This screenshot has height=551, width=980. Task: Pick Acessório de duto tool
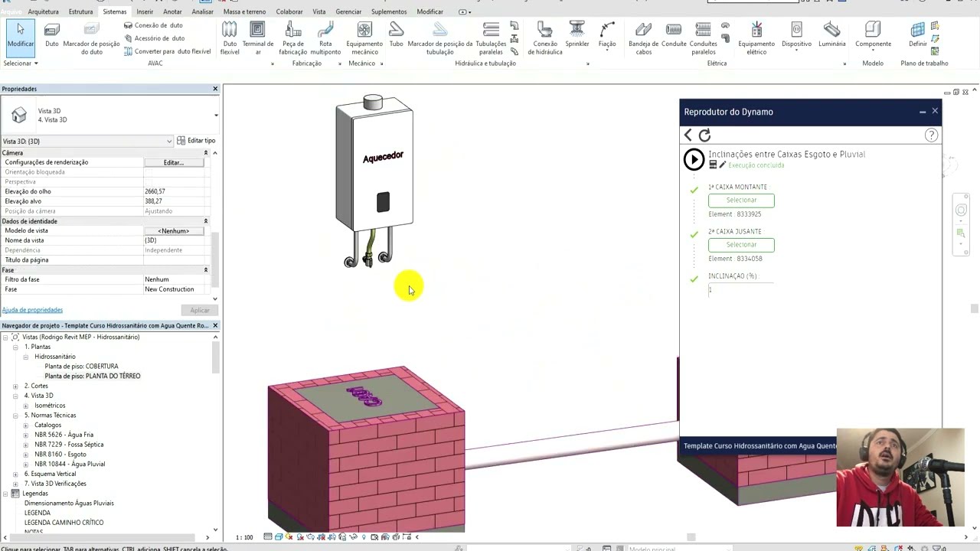(x=154, y=38)
